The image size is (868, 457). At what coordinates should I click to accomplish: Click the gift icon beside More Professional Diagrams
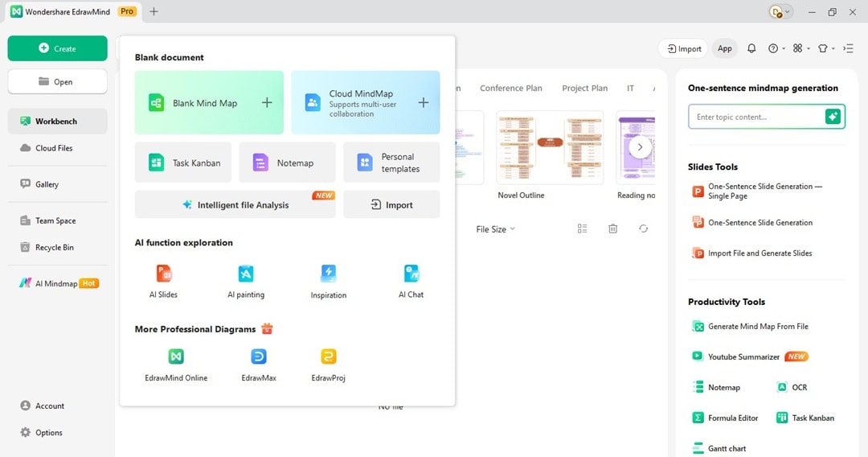tap(267, 328)
